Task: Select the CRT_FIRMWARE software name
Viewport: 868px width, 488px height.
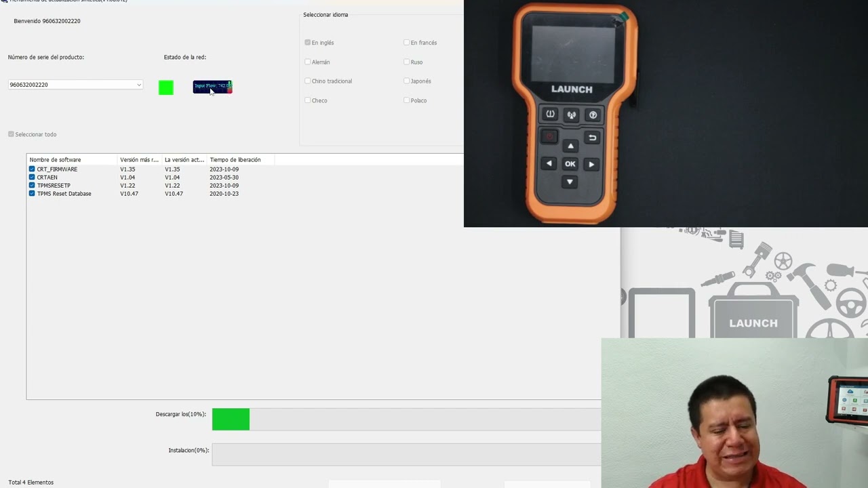Action: (x=57, y=169)
